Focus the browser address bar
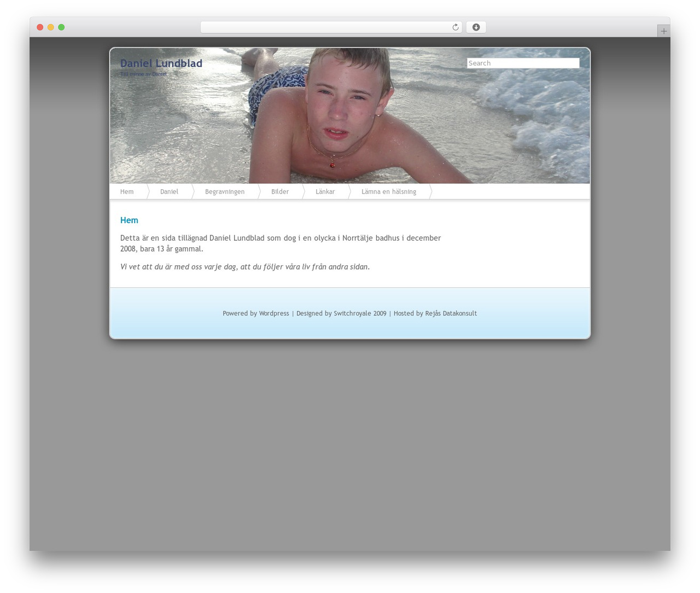 pyautogui.click(x=331, y=27)
